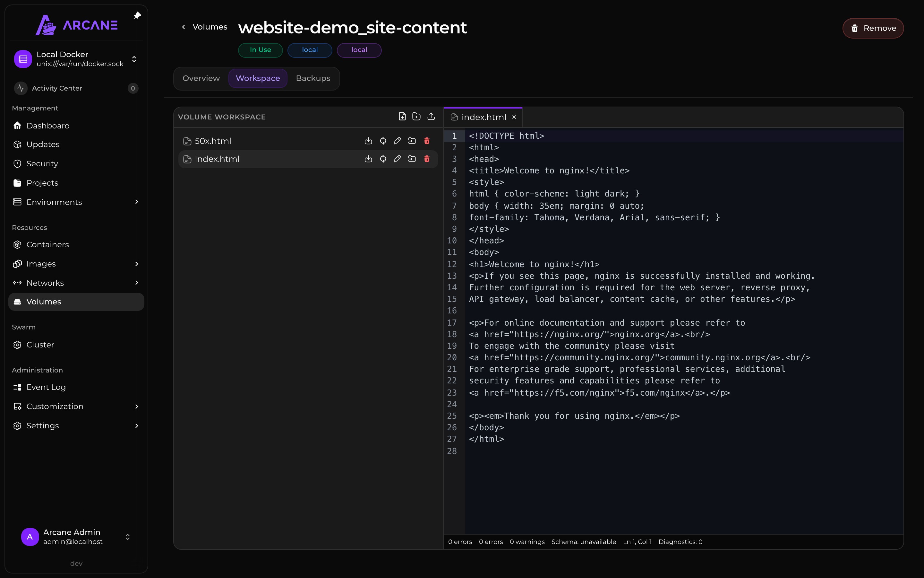Screen dimensions: 924x578
Task: Click the closing </html> line in editor
Action: coord(486,439)
